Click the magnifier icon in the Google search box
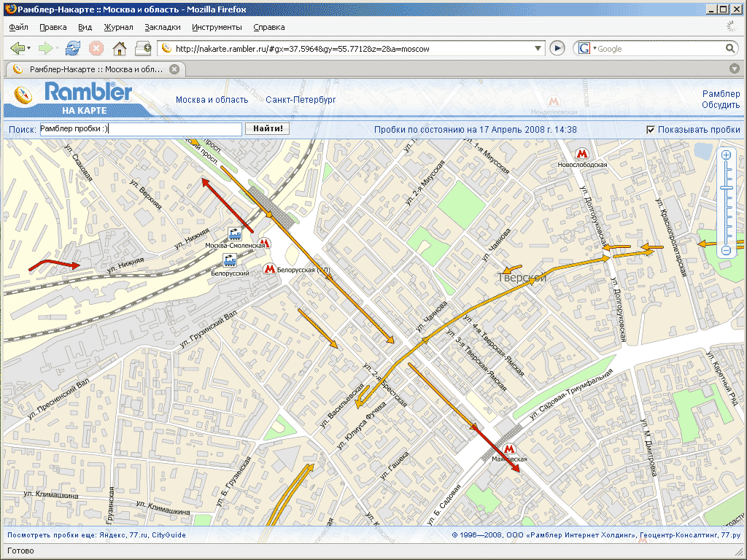 (x=729, y=48)
